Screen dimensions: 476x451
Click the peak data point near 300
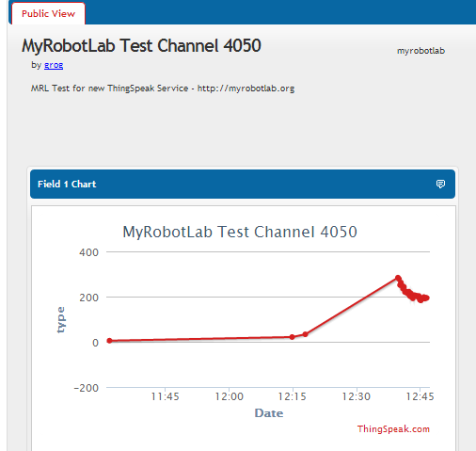point(398,278)
